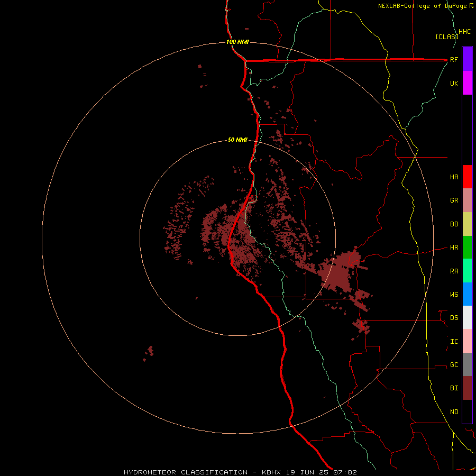Click the magenta UK legend color swatch
This screenshot has height=476, width=476.
(467, 83)
